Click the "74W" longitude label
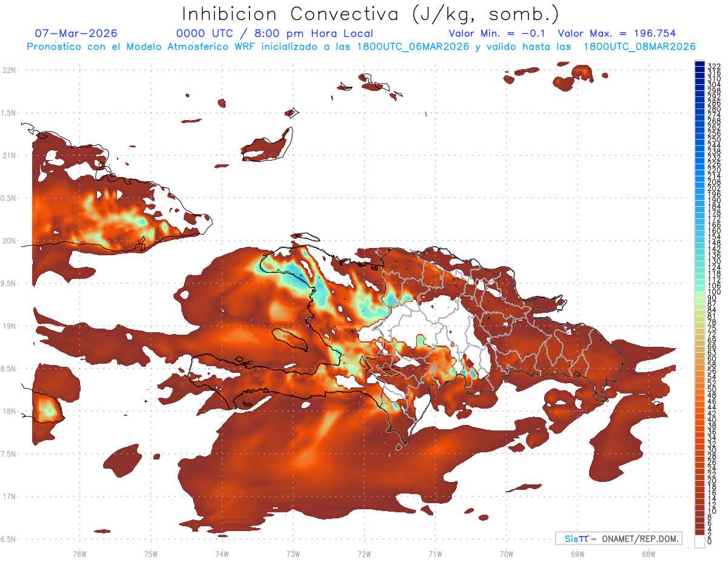 (x=221, y=554)
